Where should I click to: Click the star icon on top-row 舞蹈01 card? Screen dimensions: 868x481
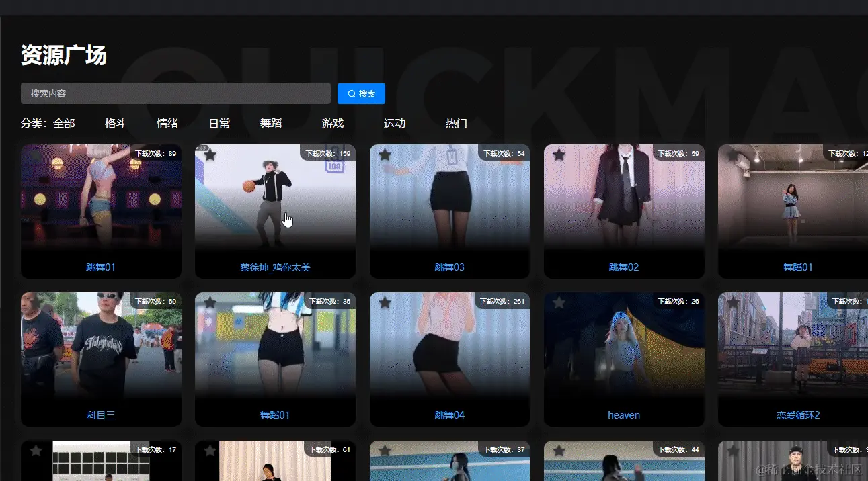733,155
